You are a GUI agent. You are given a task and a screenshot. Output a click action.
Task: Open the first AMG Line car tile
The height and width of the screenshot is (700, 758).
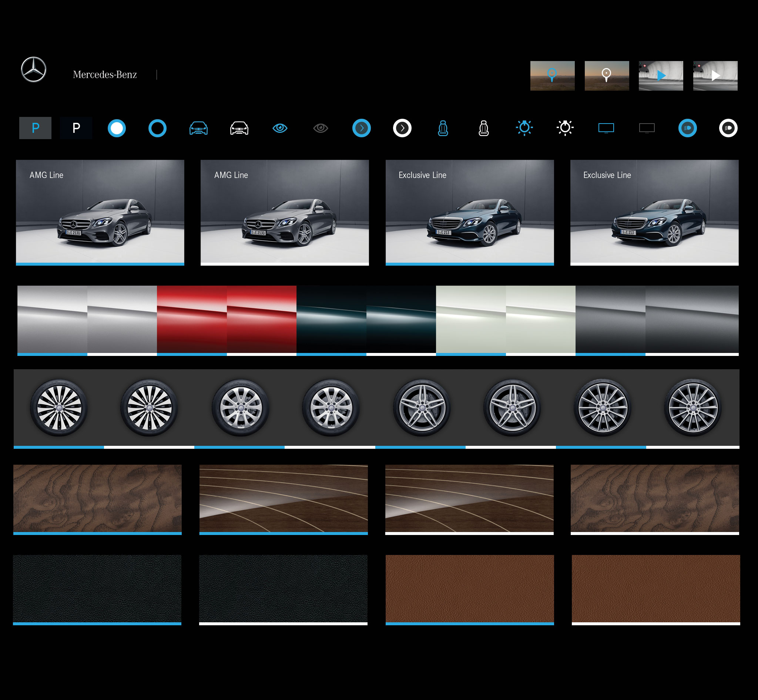[100, 212]
